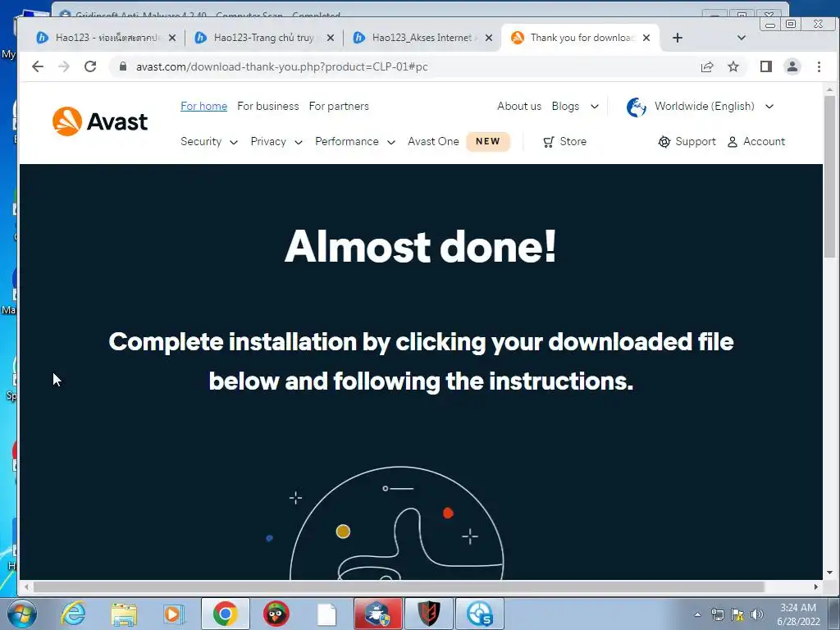The image size is (840, 630).
Task: Open the For business link
Action: click(268, 106)
